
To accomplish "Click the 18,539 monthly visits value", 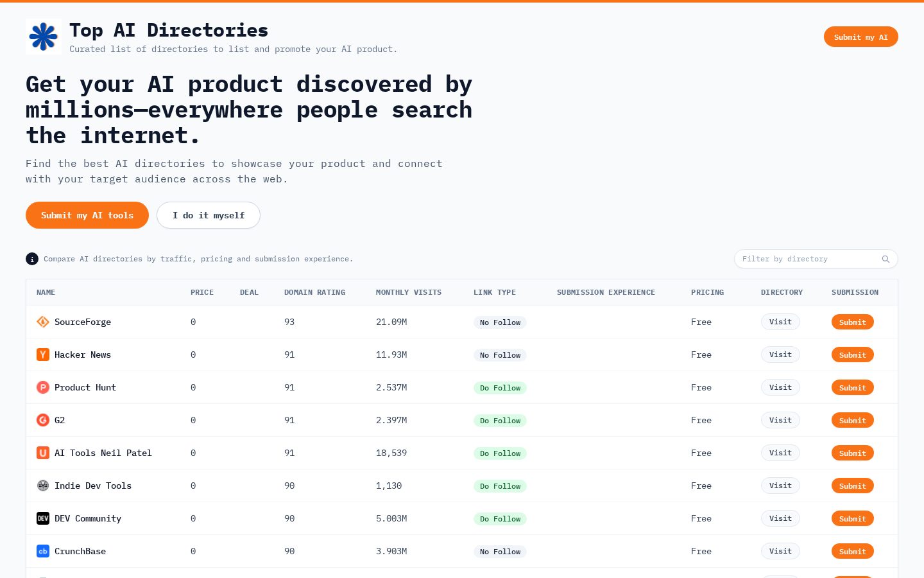I will click(391, 453).
